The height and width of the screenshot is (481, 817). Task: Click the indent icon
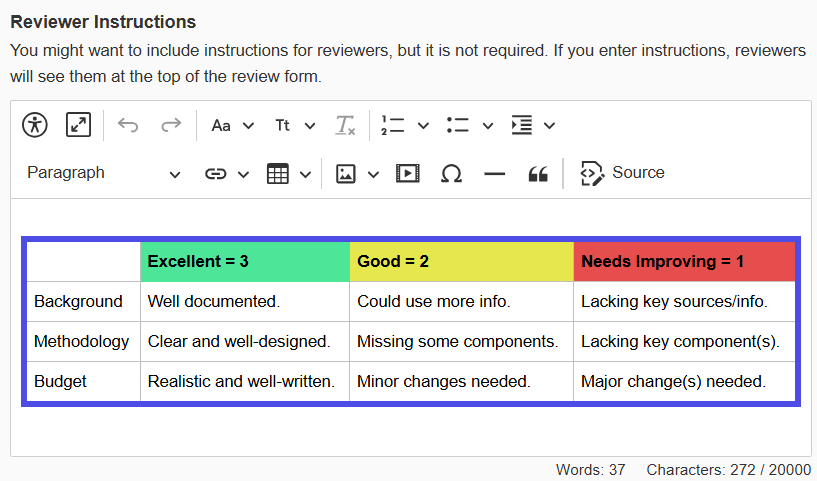(522, 126)
